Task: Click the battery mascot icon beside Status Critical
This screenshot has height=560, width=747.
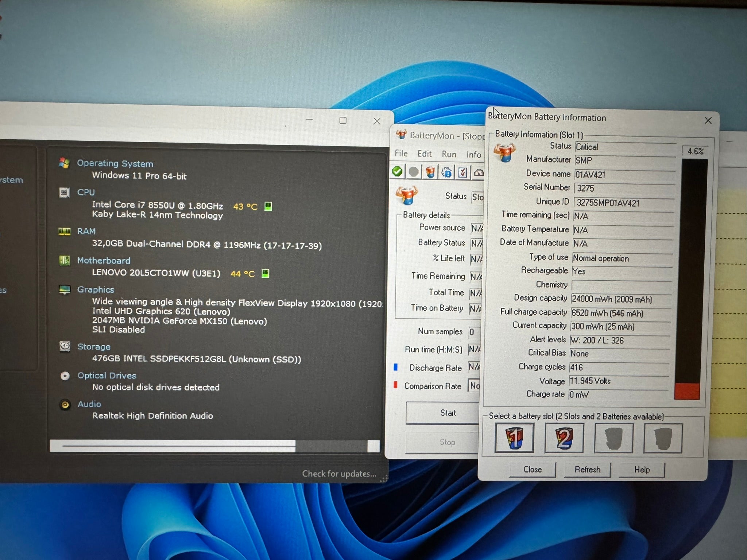Action: point(505,152)
